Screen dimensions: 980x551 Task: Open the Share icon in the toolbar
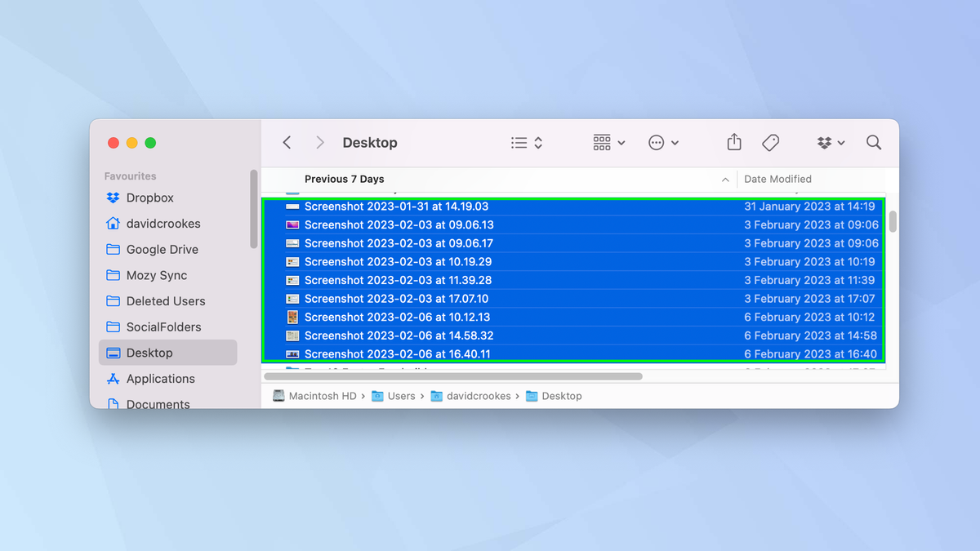(x=733, y=142)
